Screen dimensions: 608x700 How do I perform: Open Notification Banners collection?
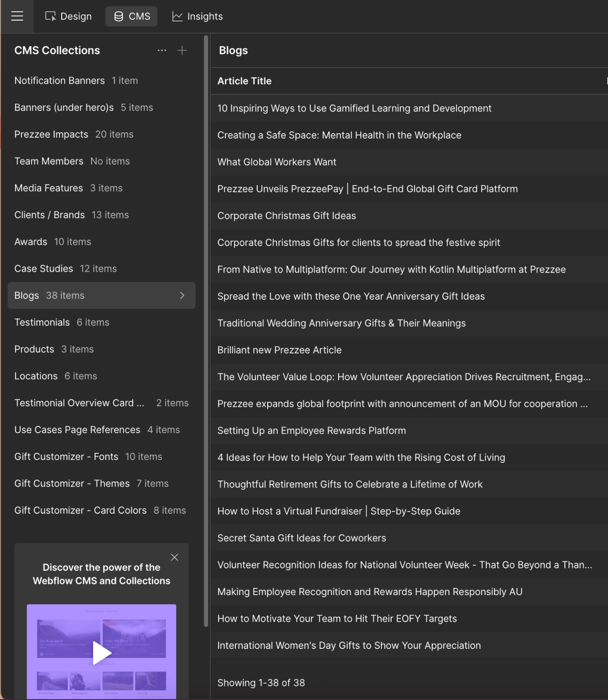[x=101, y=81]
